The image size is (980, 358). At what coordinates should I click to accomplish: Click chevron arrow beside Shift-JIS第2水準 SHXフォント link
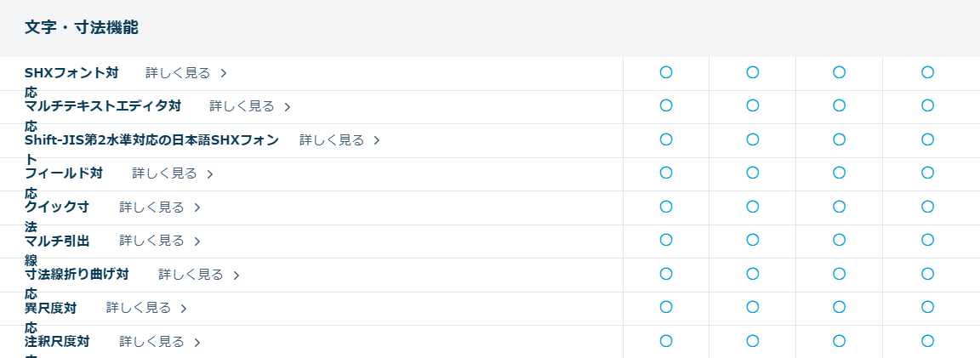[x=377, y=140]
